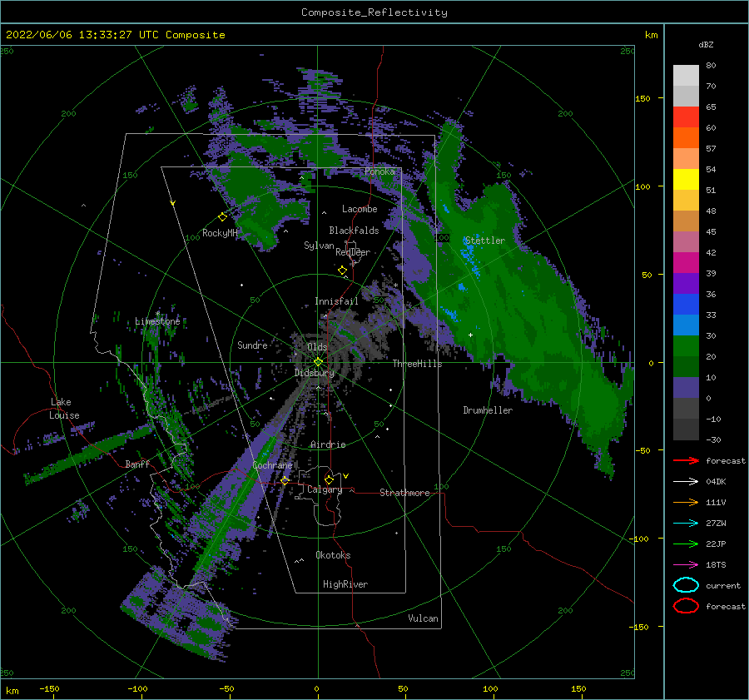Select the dark orange 60 dBZ swatch
Viewport: 749px width, 700px height.
click(686, 137)
